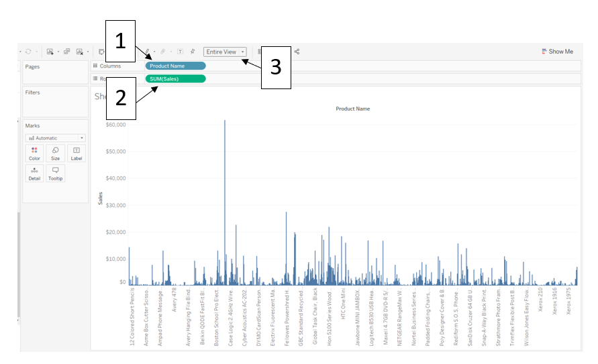Open the Automatic mark type dropdown

coord(55,138)
